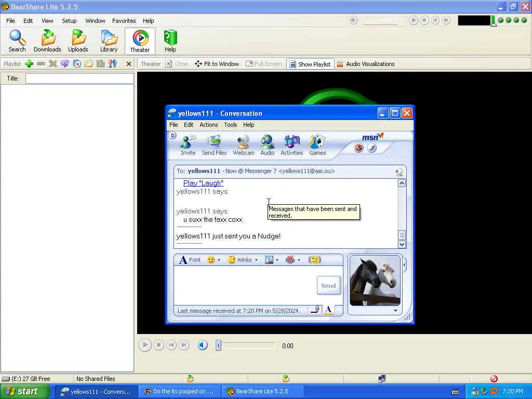The width and height of the screenshot is (532, 399).
Task: Click "No Shared Files" status text
Action: click(96, 379)
